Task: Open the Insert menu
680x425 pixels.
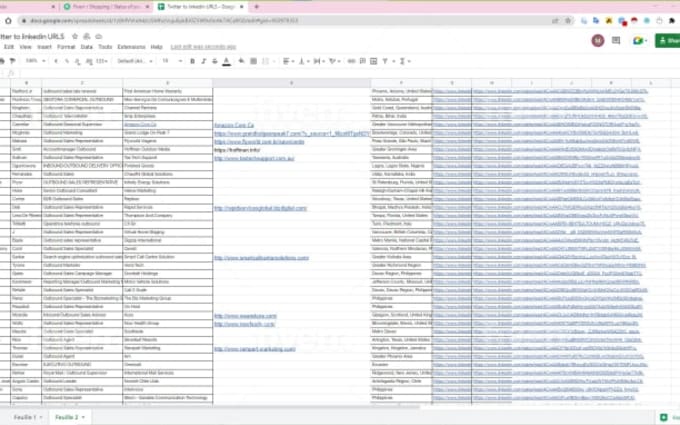Action: click(x=44, y=47)
